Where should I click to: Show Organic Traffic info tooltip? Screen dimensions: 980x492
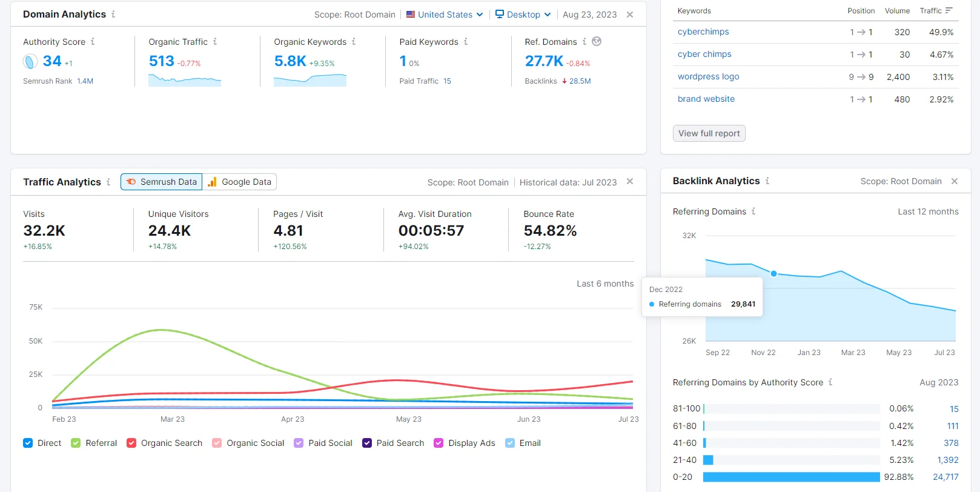click(x=215, y=42)
